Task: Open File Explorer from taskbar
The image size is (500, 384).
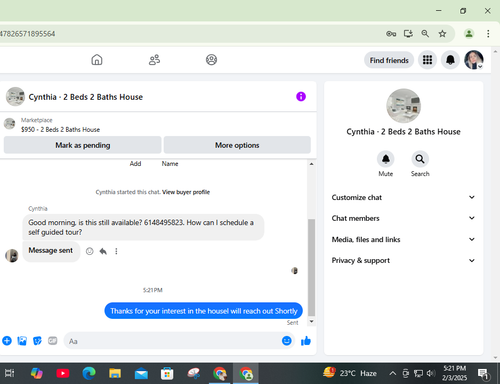Action: point(115,373)
